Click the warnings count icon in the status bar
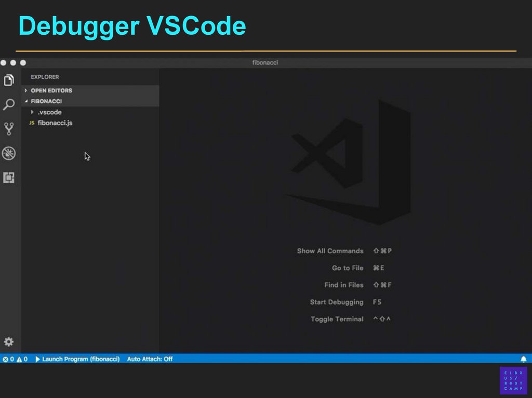The width and height of the screenshot is (532, 398). point(19,359)
